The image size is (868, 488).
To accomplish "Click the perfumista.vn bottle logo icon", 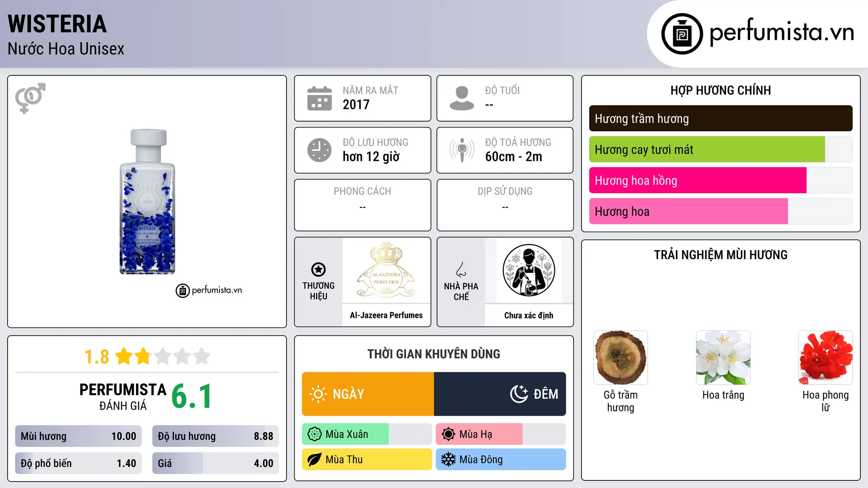I will (x=682, y=34).
